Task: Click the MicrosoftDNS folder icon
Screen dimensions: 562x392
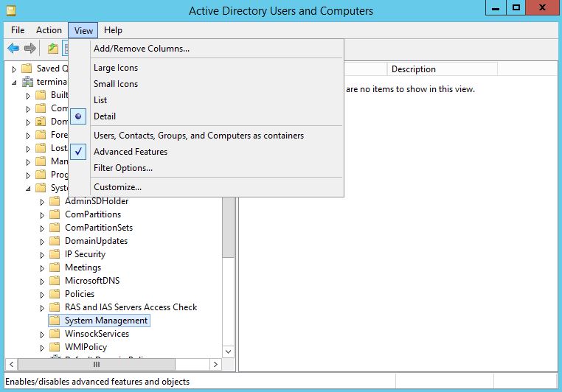Action: coord(55,281)
